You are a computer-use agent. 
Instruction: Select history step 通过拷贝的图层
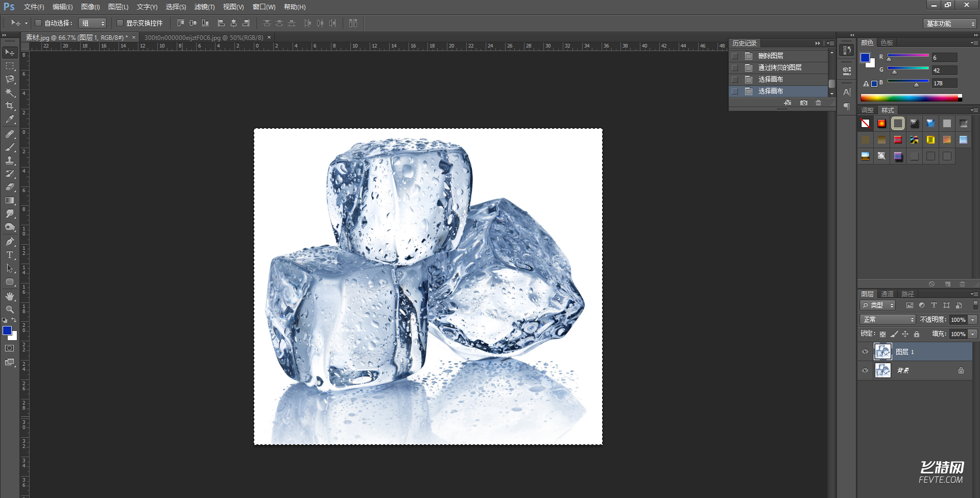coord(779,67)
